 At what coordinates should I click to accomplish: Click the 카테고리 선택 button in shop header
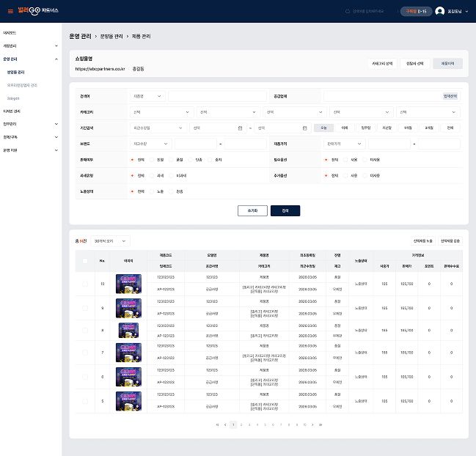tap(382, 64)
